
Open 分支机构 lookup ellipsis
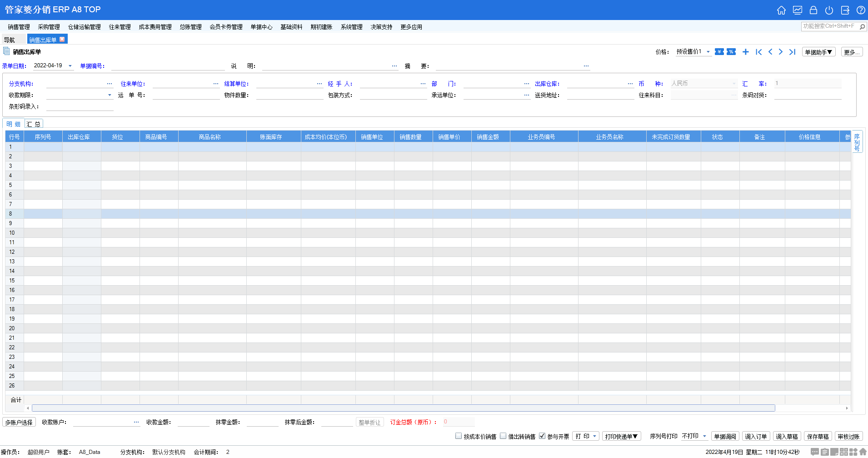pyautogui.click(x=110, y=84)
